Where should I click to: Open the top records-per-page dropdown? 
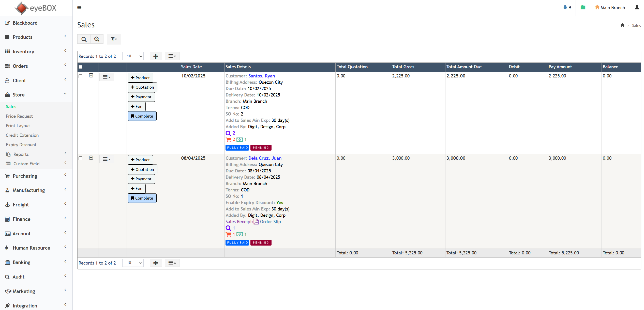click(133, 56)
